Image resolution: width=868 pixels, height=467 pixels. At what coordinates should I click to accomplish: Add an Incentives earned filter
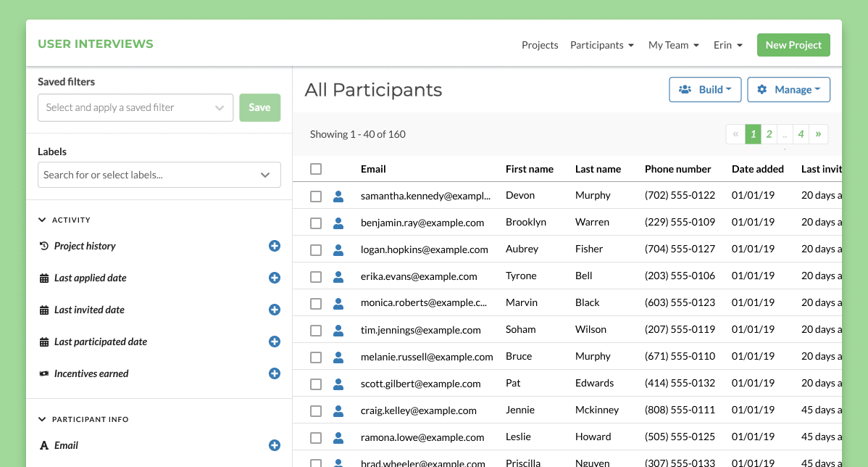[x=274, y=373]
